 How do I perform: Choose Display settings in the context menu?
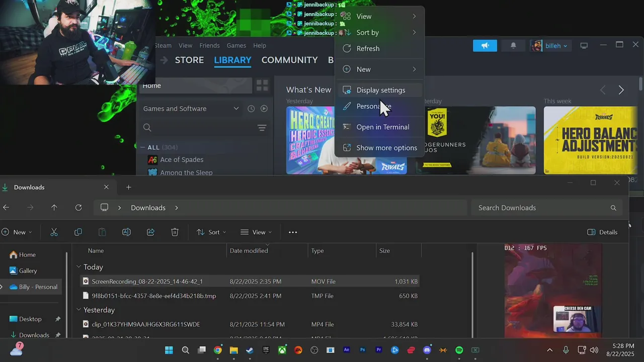[380, 90]
